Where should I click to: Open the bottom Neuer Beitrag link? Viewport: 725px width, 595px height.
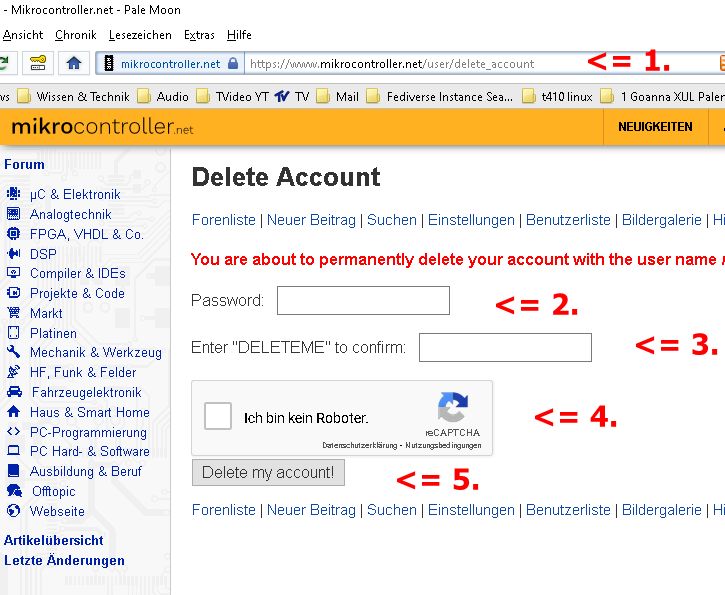(x=311, y=509)
